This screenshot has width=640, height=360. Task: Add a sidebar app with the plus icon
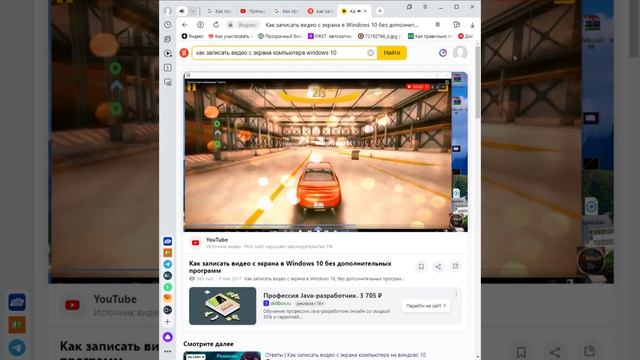[168, 322]
